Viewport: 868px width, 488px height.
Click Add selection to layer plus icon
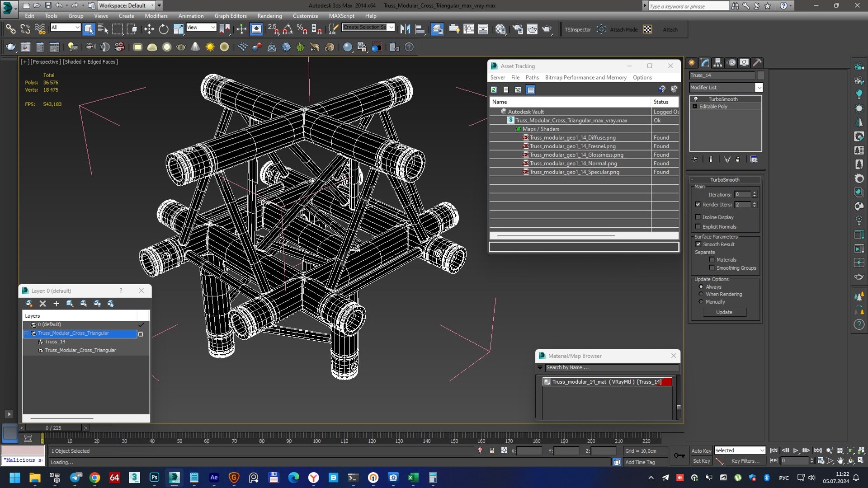[56, 304]
